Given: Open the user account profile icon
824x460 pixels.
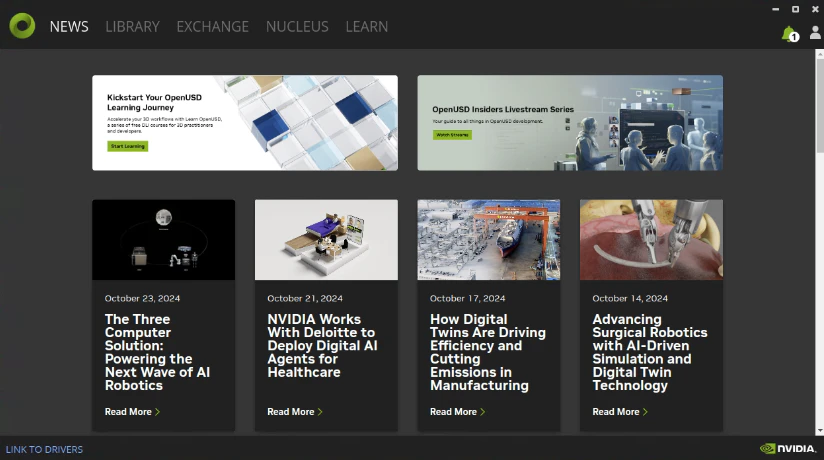Looking at the screenshot, I should [815, 33].
